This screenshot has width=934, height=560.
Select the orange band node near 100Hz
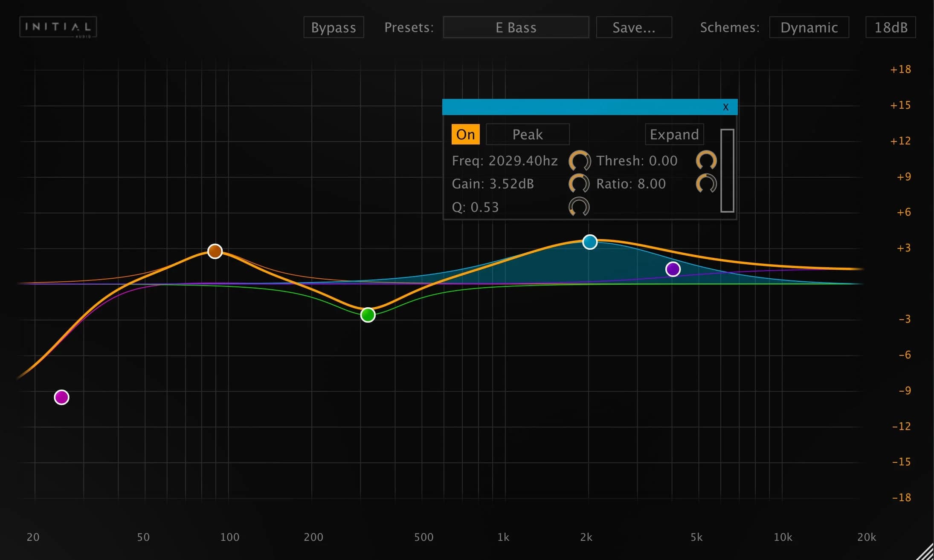click(215, 251)
